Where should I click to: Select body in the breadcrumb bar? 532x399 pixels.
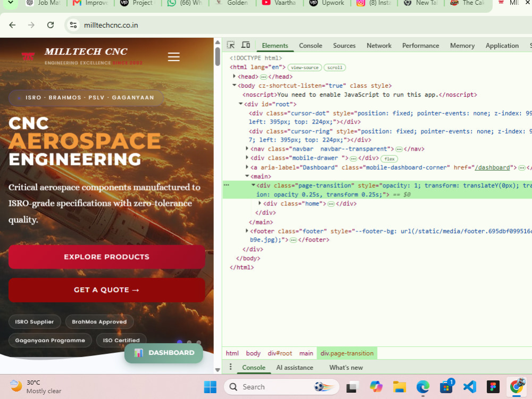click(x=253, y=353)
